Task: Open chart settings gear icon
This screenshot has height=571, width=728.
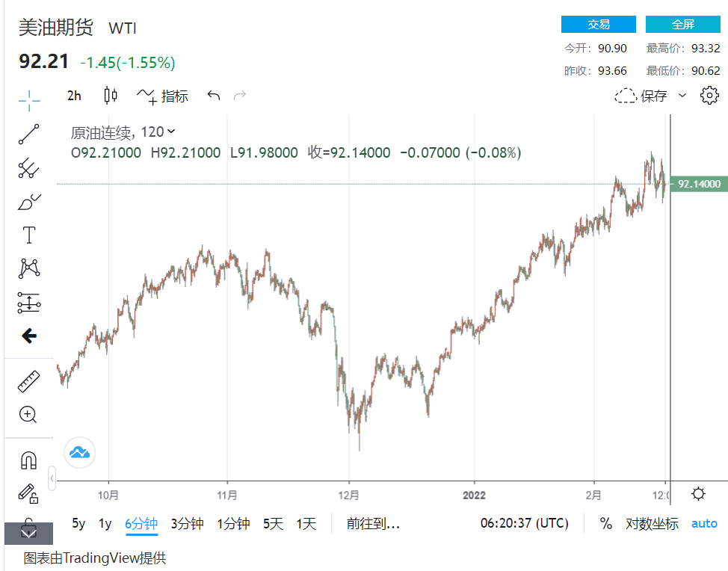Action: (709, 96)
